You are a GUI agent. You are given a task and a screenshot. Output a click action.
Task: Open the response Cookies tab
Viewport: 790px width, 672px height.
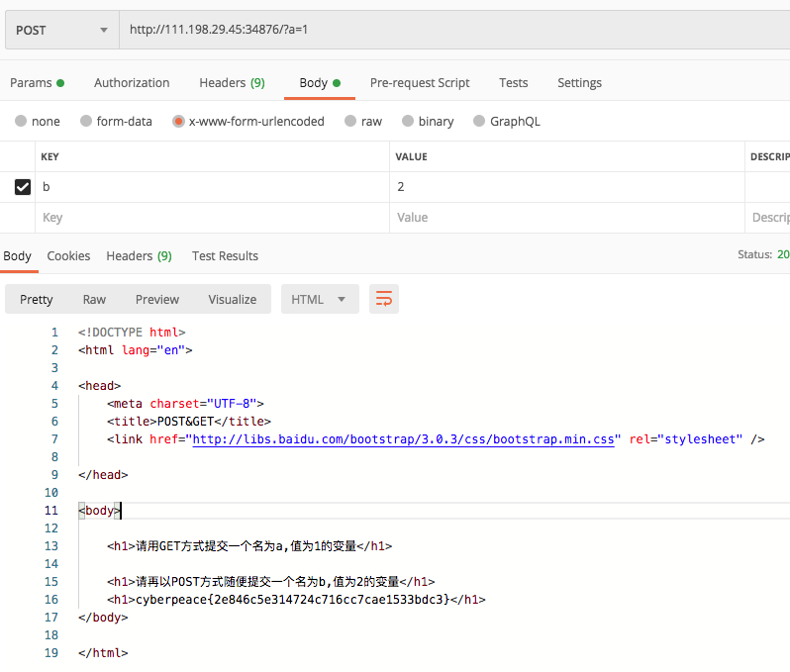click(x=68, y=256)
